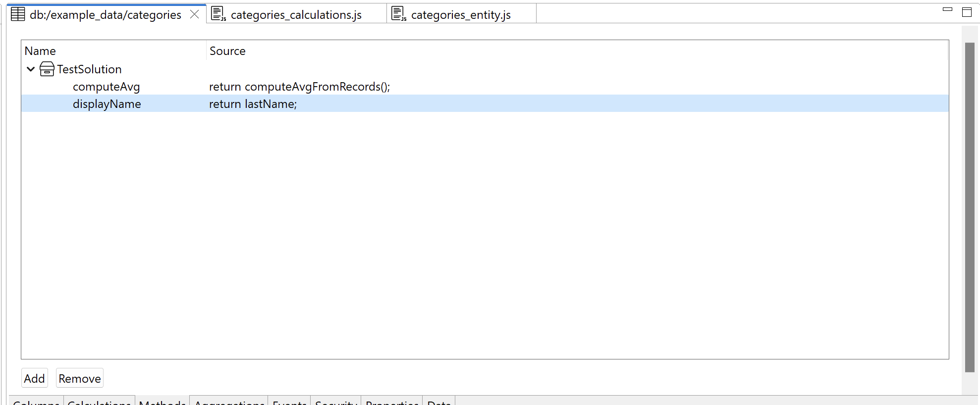Select the Methods bottom tab
The width and height of the screenshot is (980, 405).
163,402
